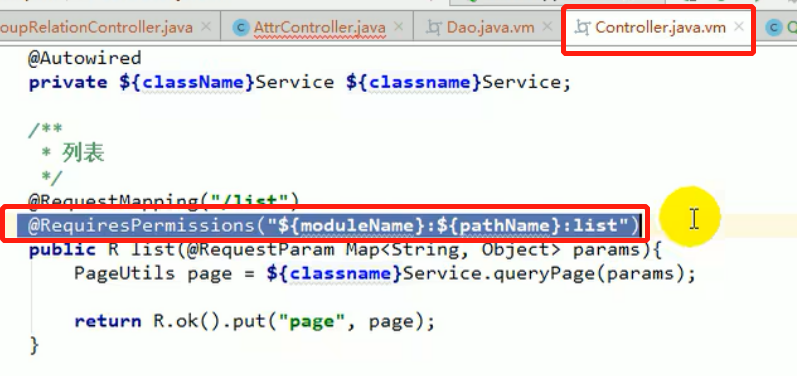Select the Controller.java.vm tab

pos(660,27)
